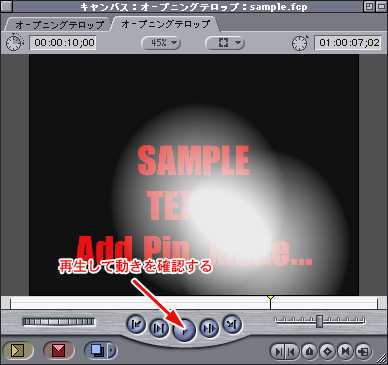Set a Mark In point

278,351
